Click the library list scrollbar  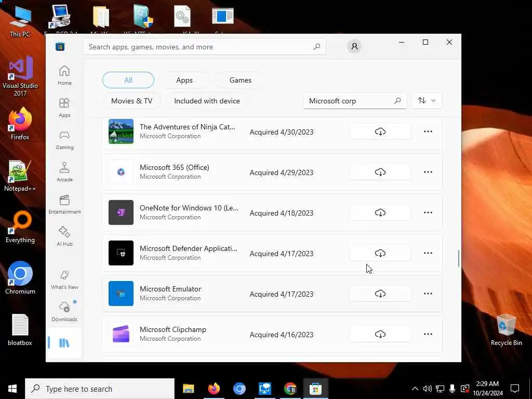coord(458,258)
